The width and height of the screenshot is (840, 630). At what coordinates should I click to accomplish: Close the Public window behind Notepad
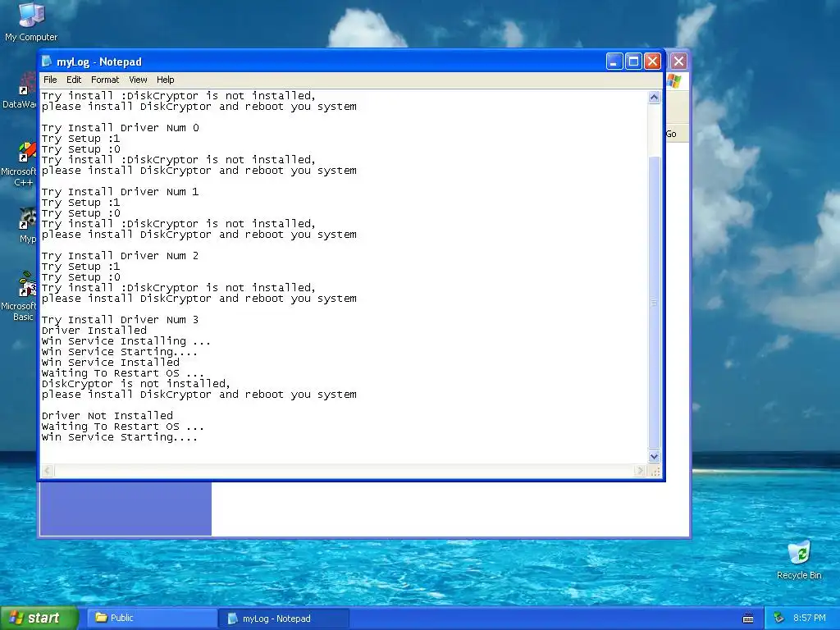(678, 62)
